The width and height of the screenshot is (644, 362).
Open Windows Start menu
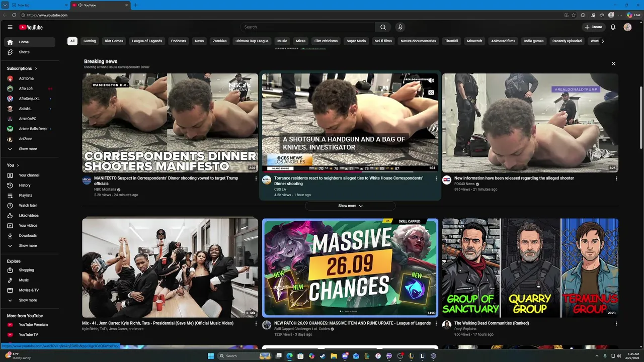211,356
